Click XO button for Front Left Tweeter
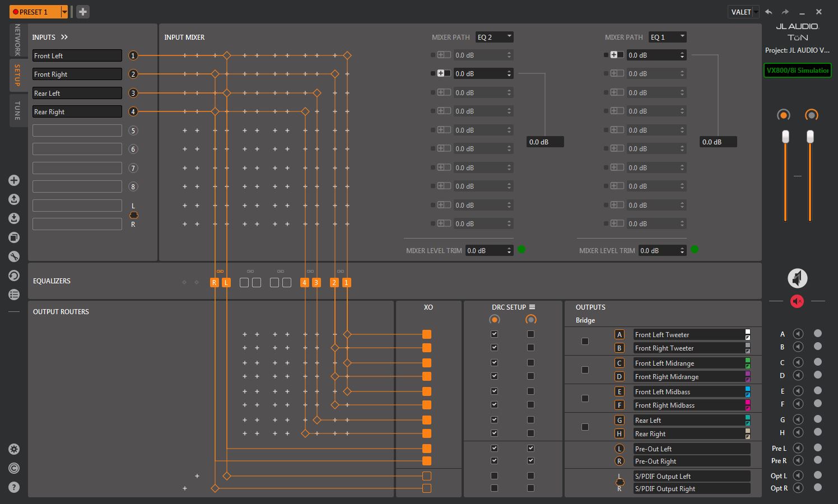Screen dimensions: 838x504 tap(427, 334)
